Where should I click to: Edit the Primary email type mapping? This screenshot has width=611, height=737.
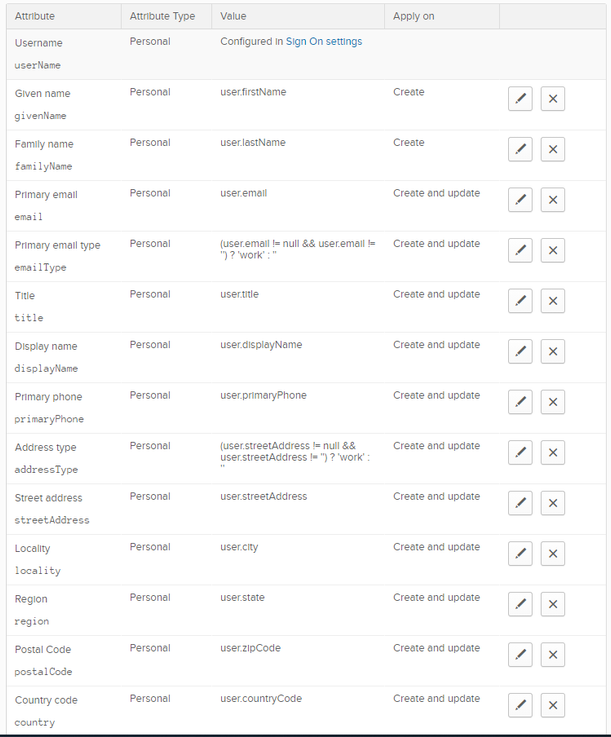[520, 250]
